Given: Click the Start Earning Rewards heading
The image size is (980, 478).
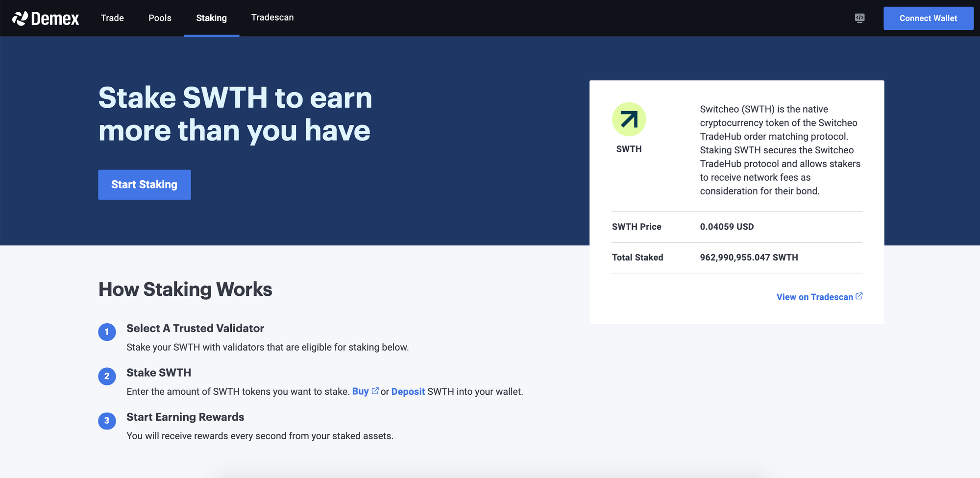Looking at the screenshot, I should pos(185,417).
